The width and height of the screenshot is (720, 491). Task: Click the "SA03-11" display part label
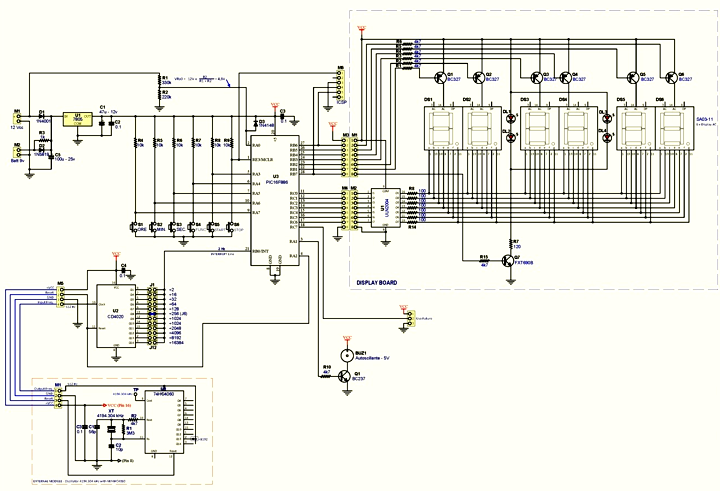tap(704, 118)
